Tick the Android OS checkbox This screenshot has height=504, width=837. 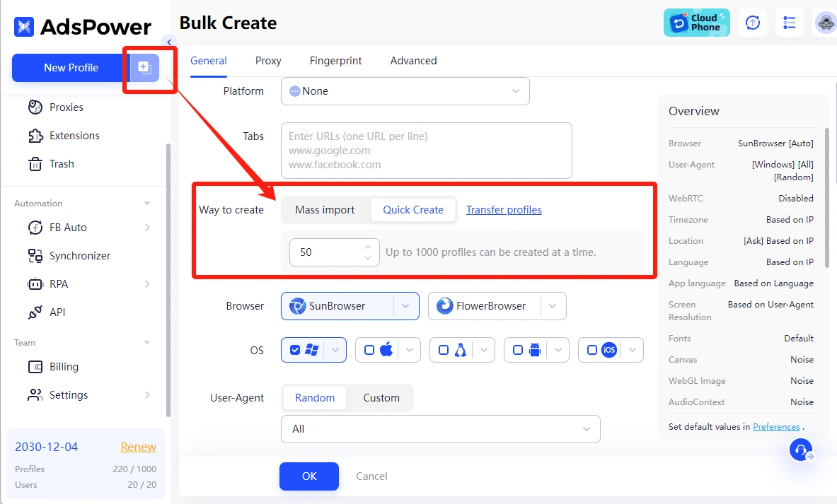[x=518, y=350]
